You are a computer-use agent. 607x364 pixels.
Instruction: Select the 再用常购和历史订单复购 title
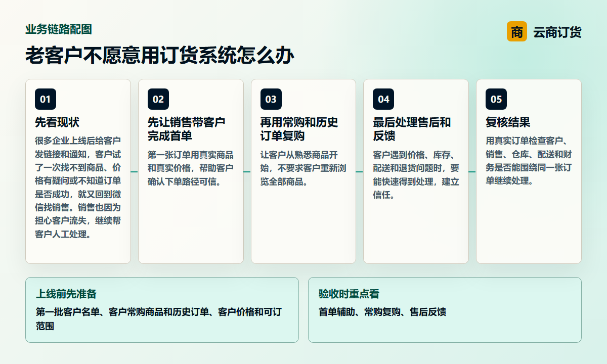(x=299, y=129)
